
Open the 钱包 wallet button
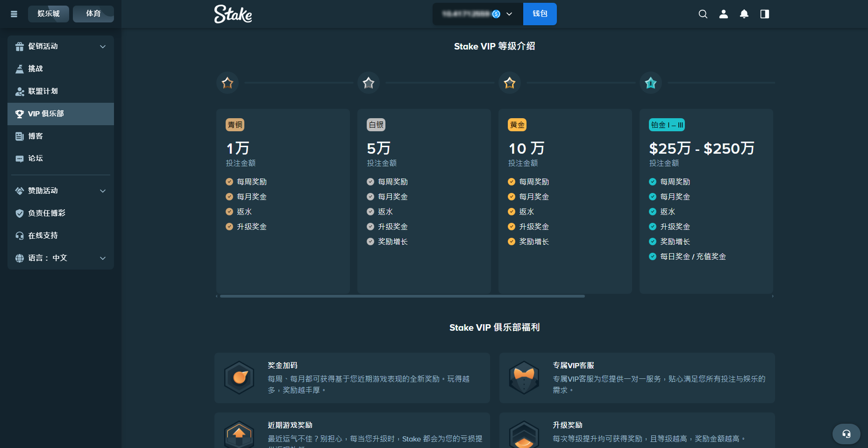540,14
